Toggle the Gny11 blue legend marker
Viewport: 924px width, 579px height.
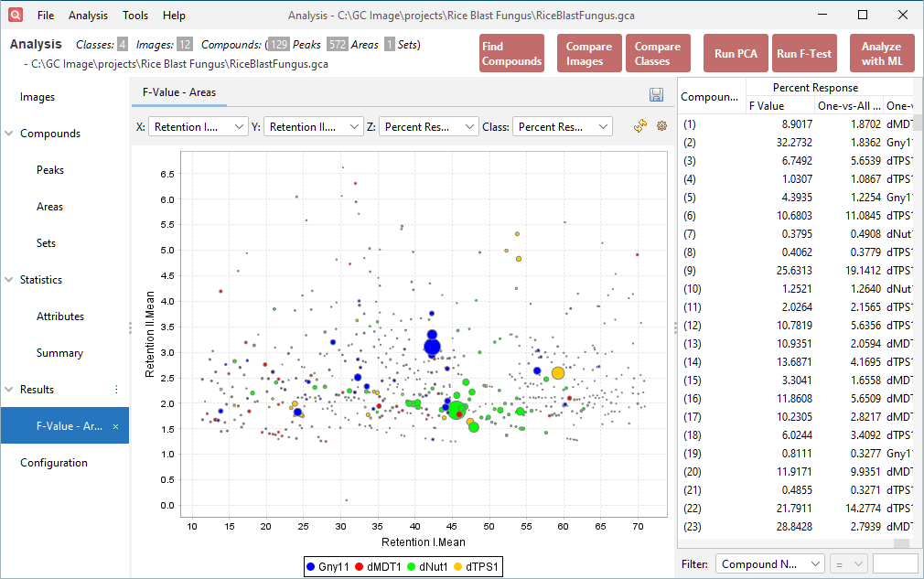tap(313, 567)
